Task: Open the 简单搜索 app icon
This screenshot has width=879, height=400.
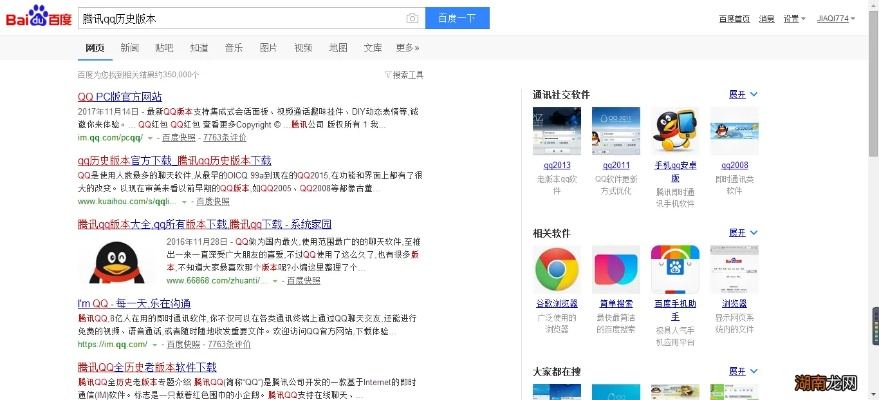Action: (616, 269)
